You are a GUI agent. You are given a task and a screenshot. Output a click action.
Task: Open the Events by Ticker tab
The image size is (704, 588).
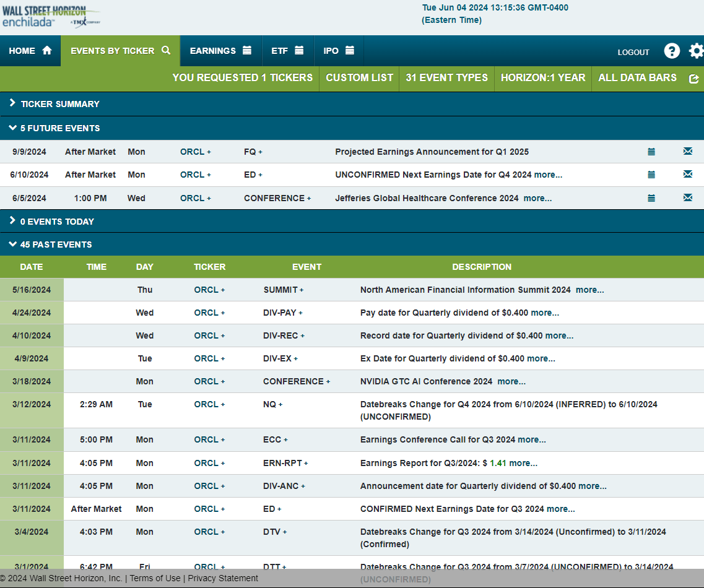120,51
